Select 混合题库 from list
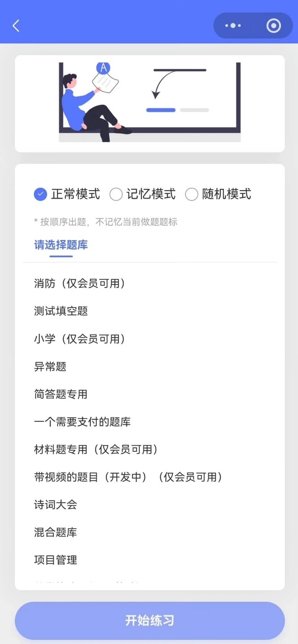This screenshot has width=298, height=644. [150, 533]
